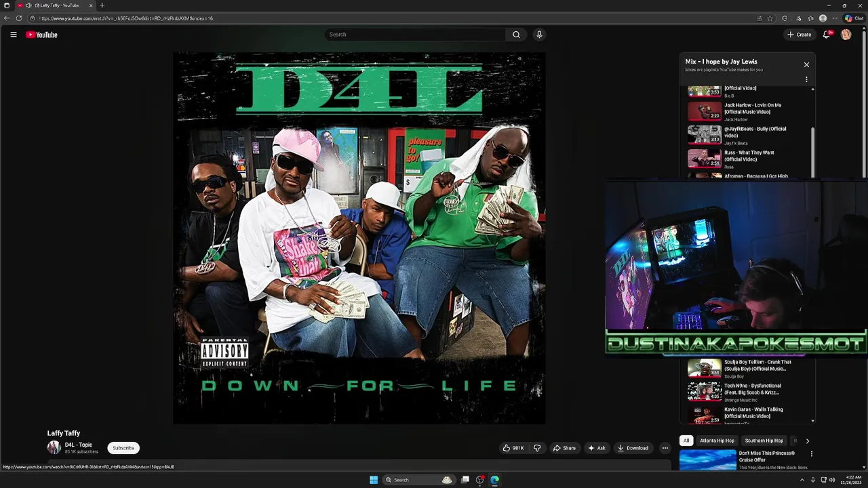Select Southern Hip Hop filter chip
Screen dimensions: 868x488
[764, 441]
